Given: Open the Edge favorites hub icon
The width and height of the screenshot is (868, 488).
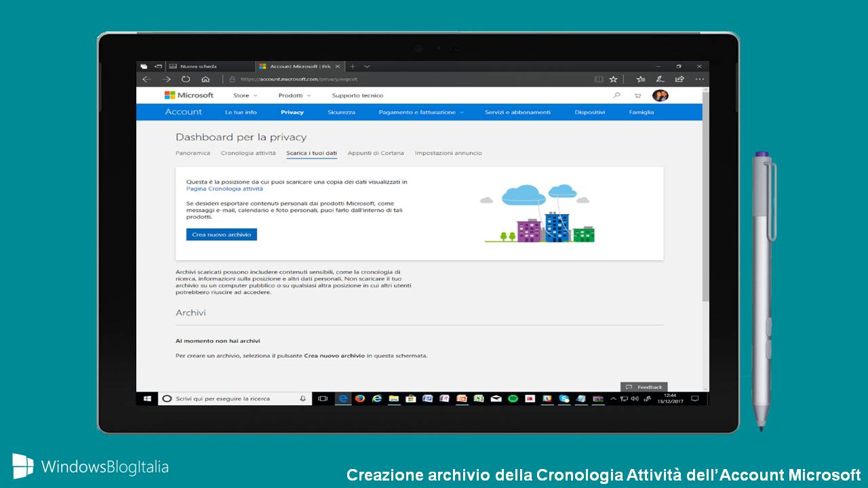Looking at the screenshot, I should (640, 79).
